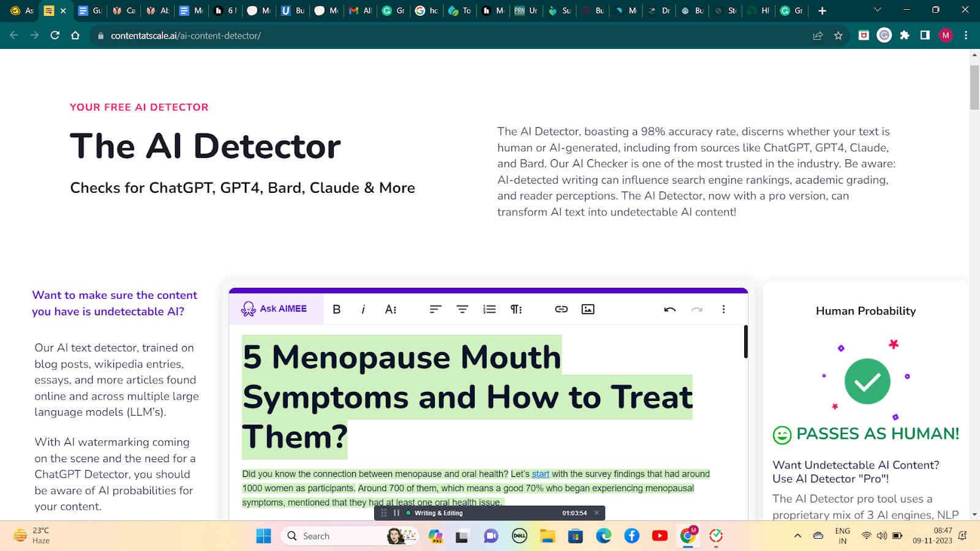This screenshot has width=980, height=551.
Task: Open the editor overflow menu
Action: click(723, 309)
